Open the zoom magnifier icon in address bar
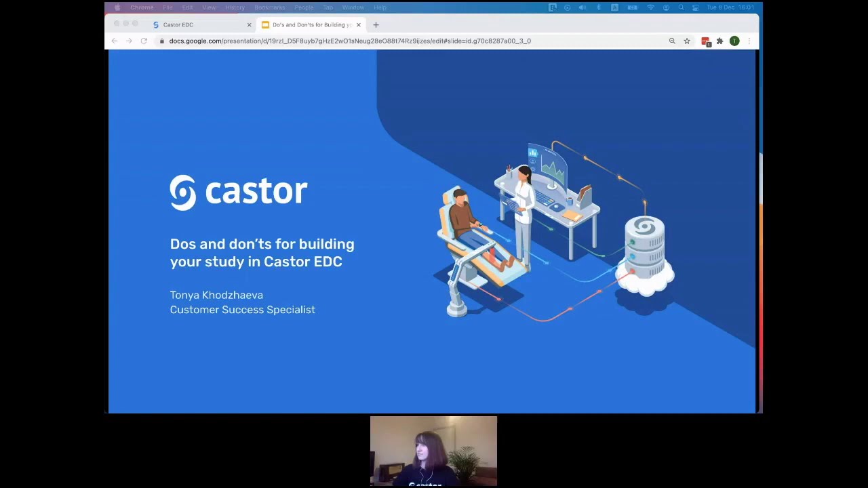 [x=672, y=41]
